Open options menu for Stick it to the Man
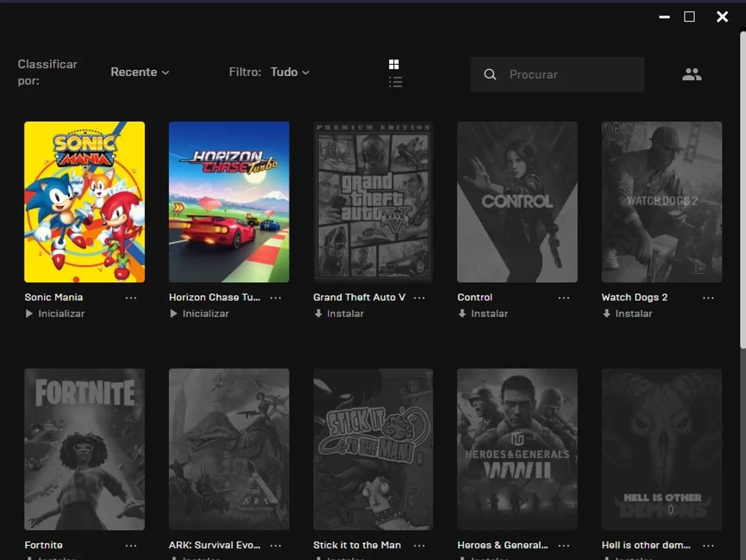Image resolution: width=746 pixels, height=560 pixels. coord(419,545)
